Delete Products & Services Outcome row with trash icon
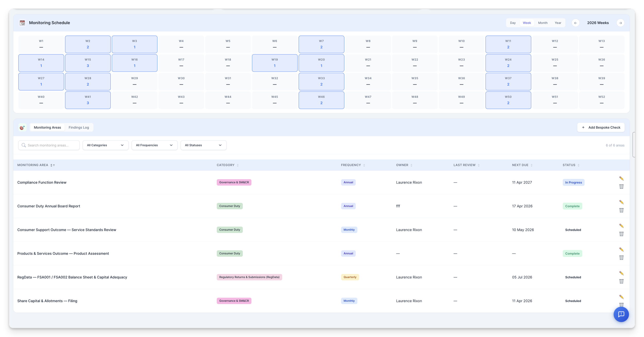The width and height of the screenshot is (644, 337). 621,258
